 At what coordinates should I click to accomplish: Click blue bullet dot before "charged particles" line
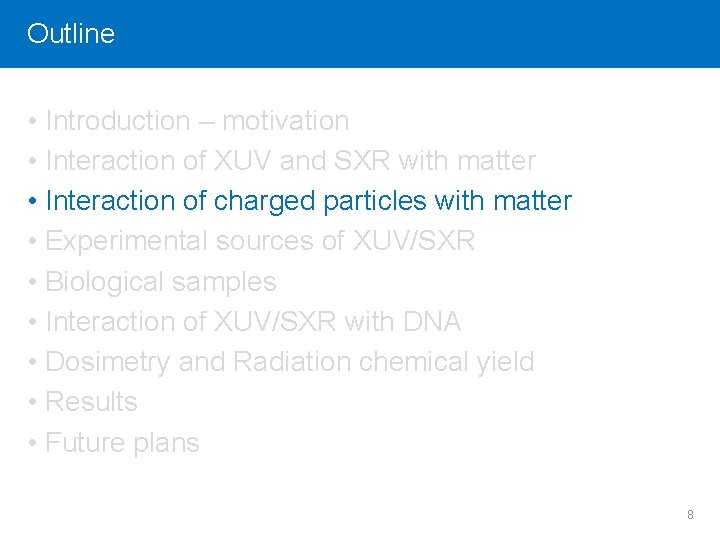tap(33, 202)
